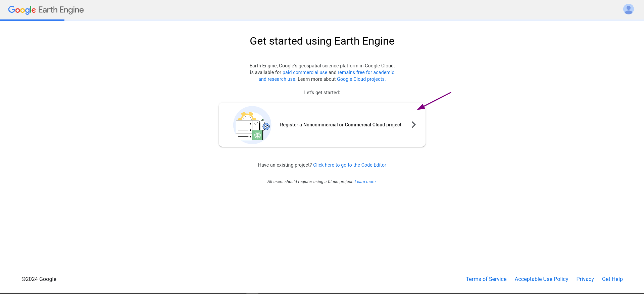Click Get Help in the footer
The image size is (644, 294).
(x=612, y=279)
